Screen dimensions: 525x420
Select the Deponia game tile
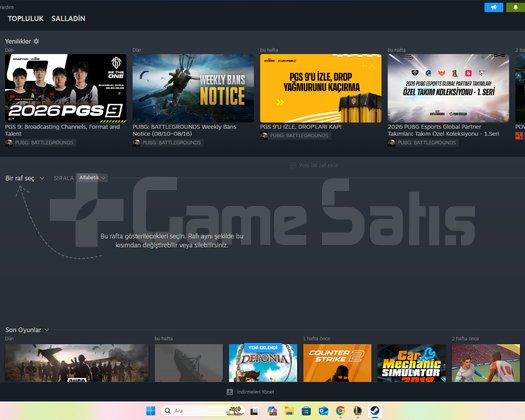pyautogui.click(x=263, y=363)
